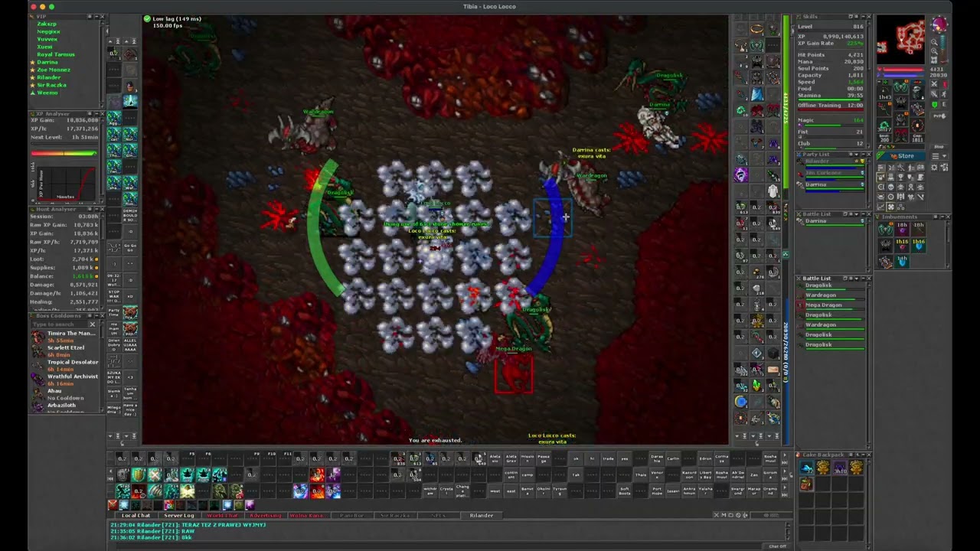This screenshot has width=980, height=551.
Task: Click the 'Soft Boots' hotkey button
Action: tap(625, 491)
